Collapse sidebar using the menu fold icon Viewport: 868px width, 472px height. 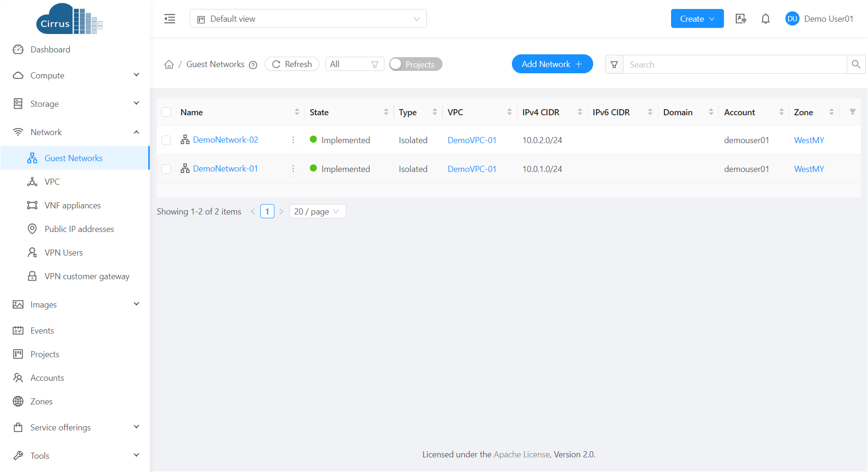pos(170,19)
